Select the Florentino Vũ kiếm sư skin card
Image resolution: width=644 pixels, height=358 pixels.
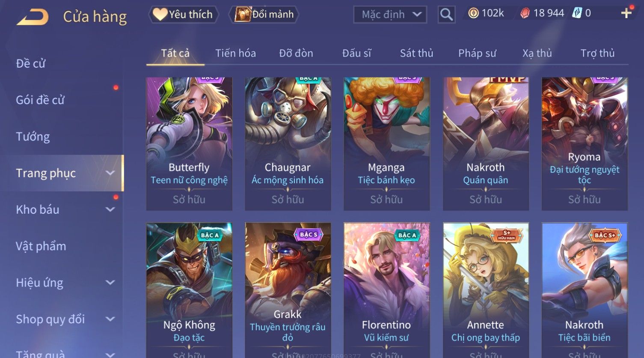[386, 290]
